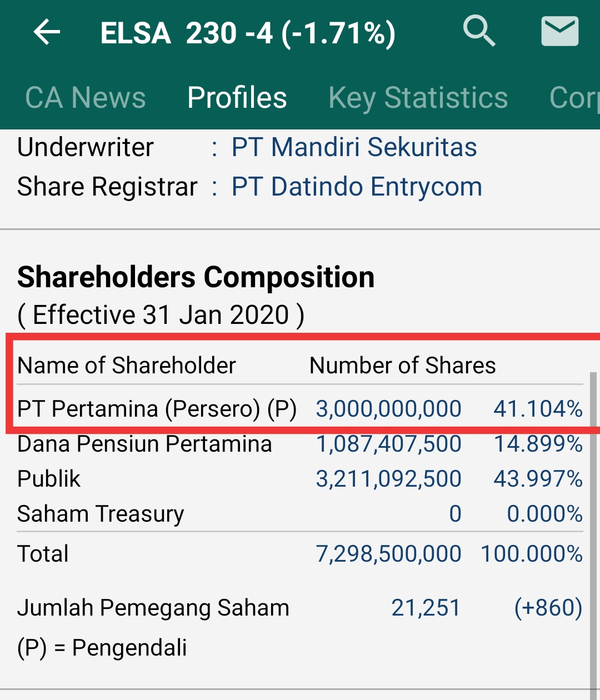600x700 pixels.
Task: Tap the Total 7,298,500,000 shares value
Action: click(x=388, y=554)
